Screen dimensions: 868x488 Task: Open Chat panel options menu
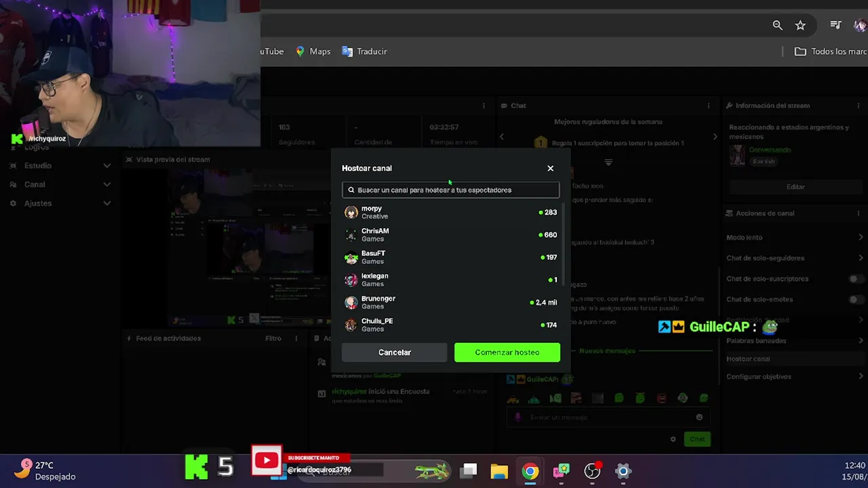pos(709,106)
